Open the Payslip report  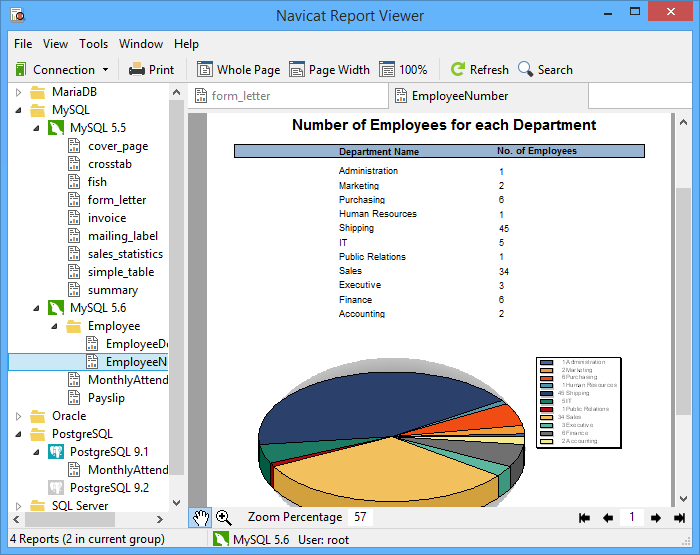[106, 398]
